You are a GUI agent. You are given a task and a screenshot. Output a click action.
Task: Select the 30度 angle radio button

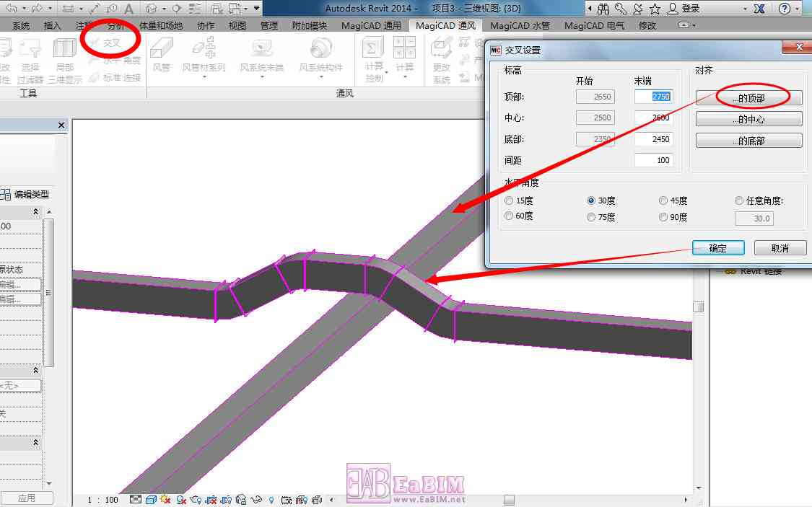(591, 200)
